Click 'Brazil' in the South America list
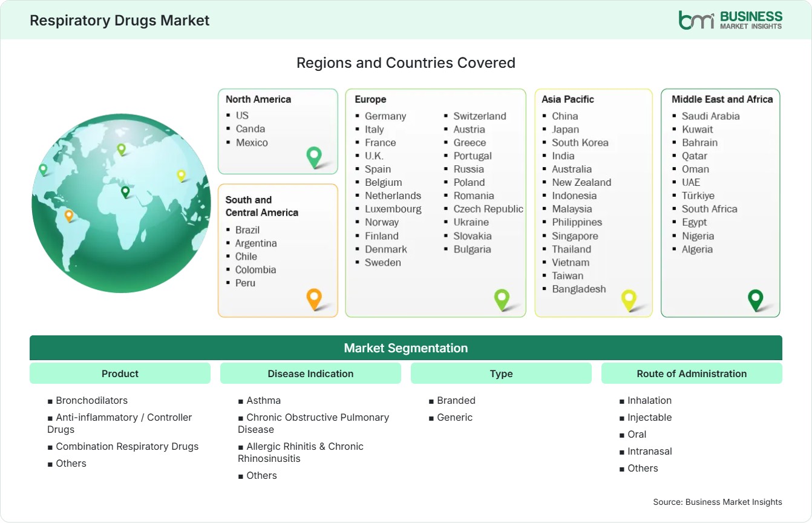 click(x=247, y=229)
